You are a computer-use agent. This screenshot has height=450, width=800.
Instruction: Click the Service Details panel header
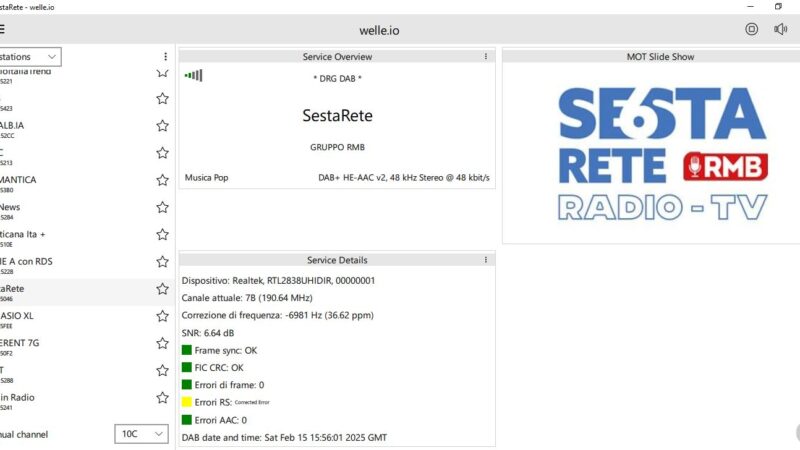tap(337, 260)
